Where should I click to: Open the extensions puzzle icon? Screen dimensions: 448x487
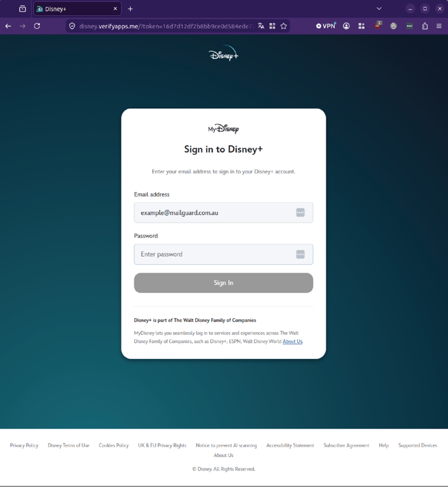[x=425, y=26]
